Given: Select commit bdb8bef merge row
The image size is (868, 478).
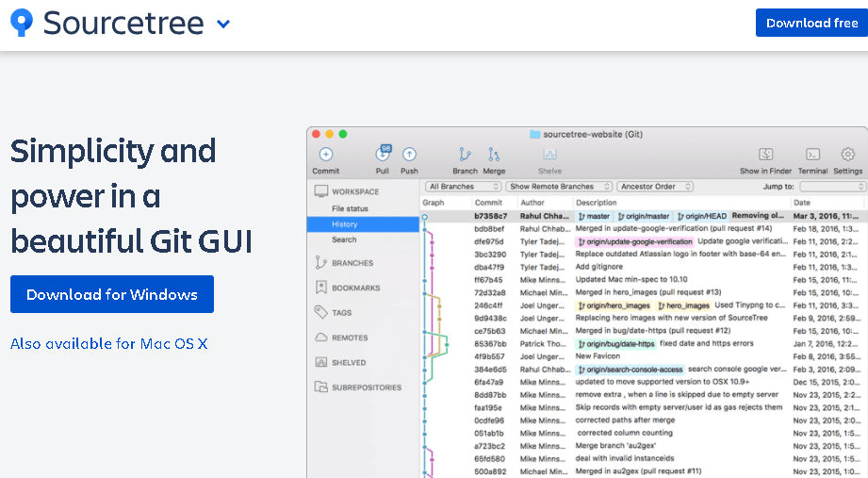Looking at the screenshot, I should pyautogui.click(x=644, y=229).
